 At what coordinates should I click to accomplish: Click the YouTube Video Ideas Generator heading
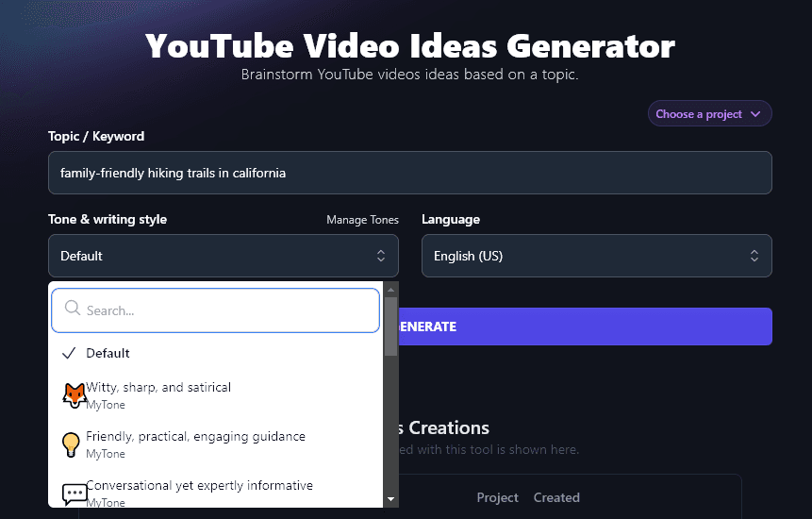(409, 46)
